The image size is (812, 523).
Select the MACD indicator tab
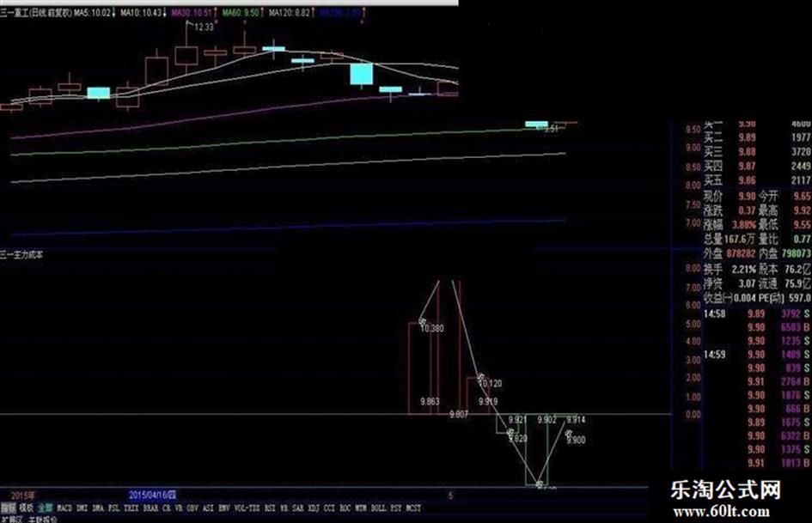tap(64, 508)
